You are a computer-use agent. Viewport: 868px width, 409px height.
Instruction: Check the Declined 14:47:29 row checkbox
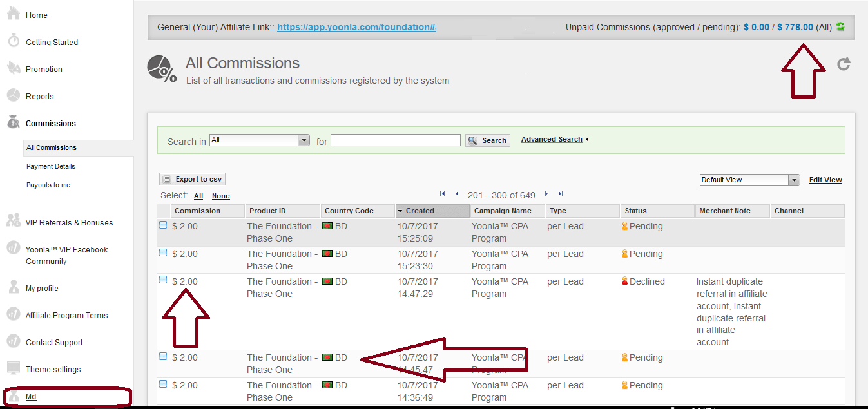pyautogui.click(x=163, y=280)
